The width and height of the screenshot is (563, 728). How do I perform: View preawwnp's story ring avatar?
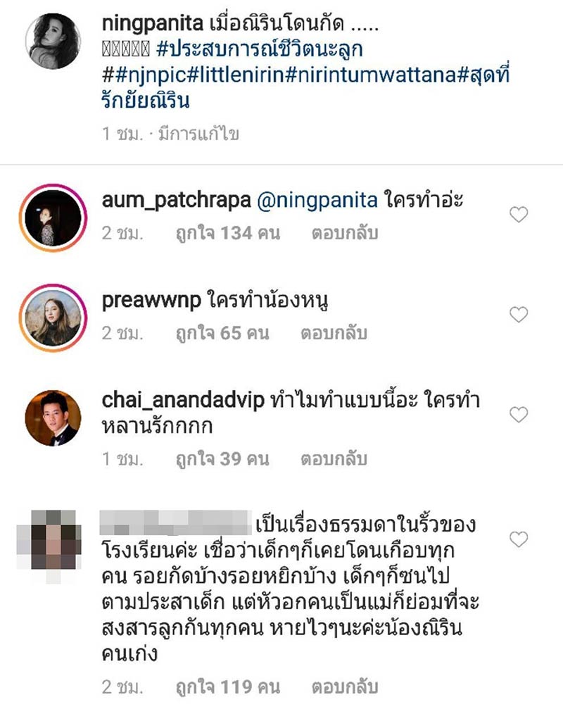coord(53,318)
